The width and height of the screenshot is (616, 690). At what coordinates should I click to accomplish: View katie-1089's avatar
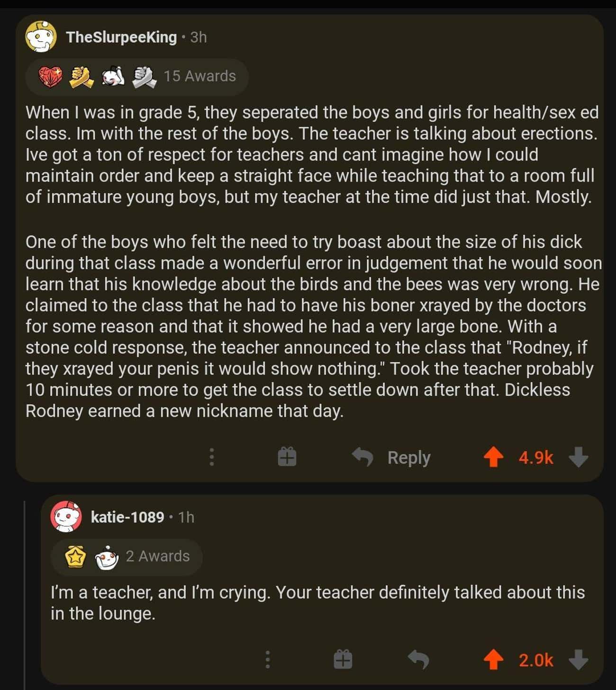[x=66, y=516]
